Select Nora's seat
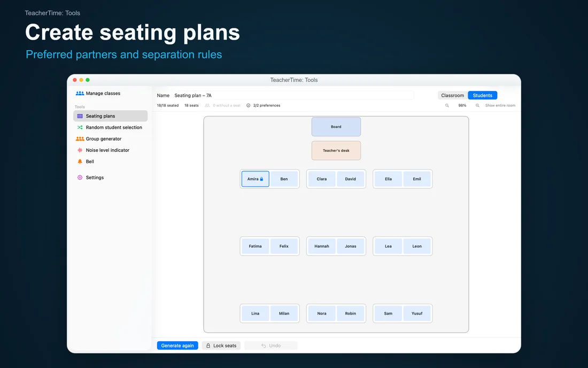 click(322, 313)
